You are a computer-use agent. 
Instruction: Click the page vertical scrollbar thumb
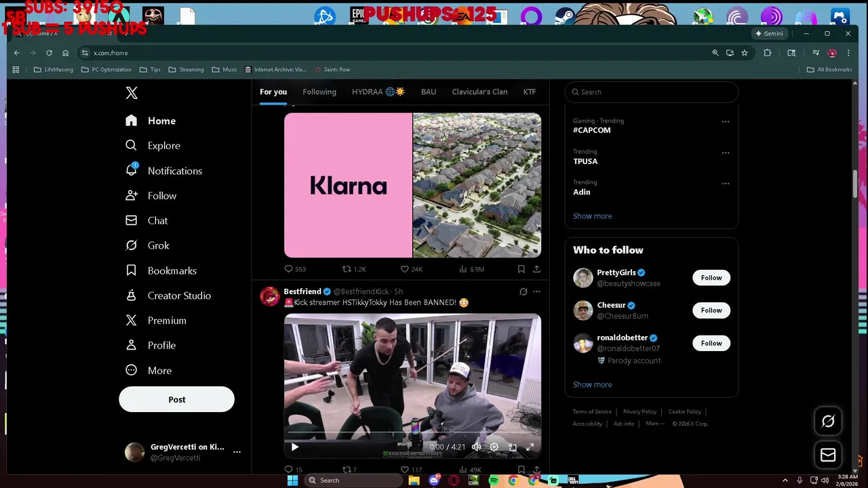click(x=855, y=183)
